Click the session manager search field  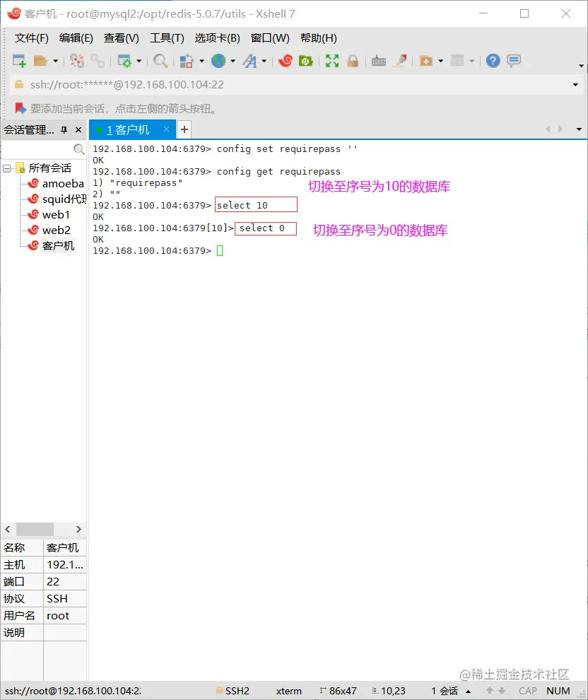[37, 149]
